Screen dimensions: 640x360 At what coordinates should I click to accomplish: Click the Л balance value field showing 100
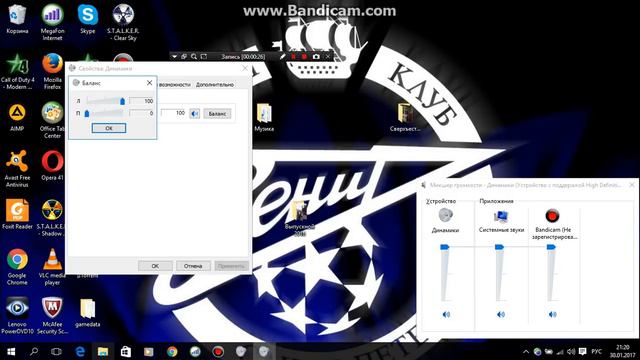(142, 101)
